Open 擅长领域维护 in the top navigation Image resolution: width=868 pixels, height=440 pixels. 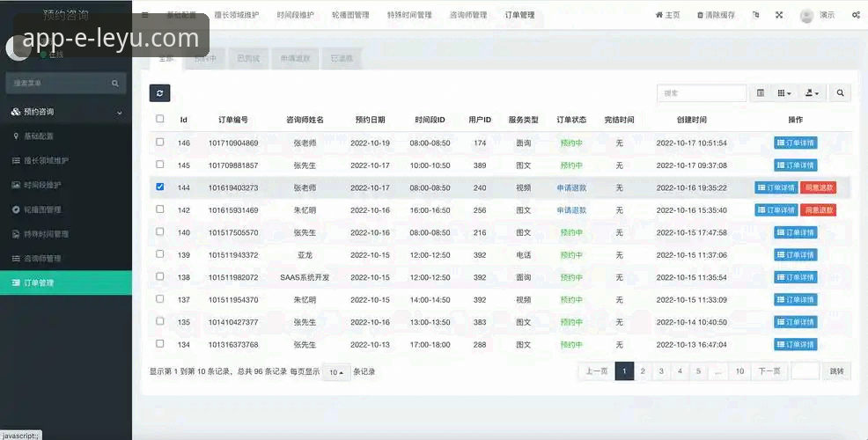[x=237, y=15]
